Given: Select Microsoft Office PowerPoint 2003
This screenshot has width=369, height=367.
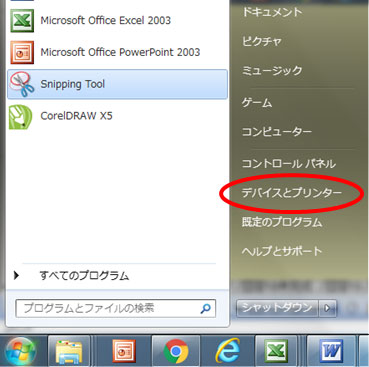Looking at the screenshot, I should click(117, 52).
